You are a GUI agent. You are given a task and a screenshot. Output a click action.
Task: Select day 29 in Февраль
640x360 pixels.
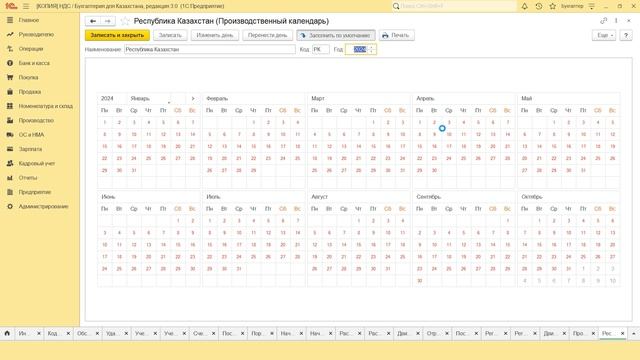tap(253, 170)
